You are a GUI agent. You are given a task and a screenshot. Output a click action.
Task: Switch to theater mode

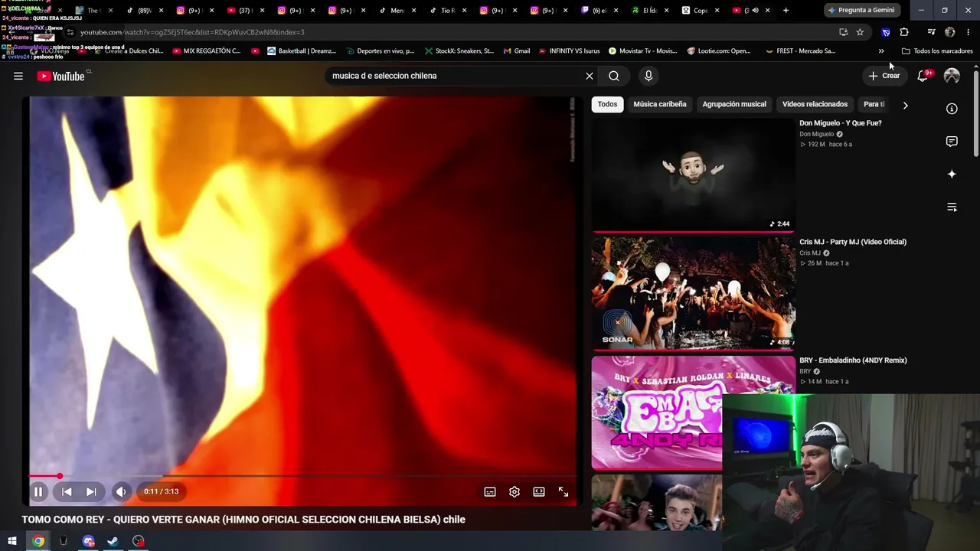pyautogui.click(x=539, y=492)
